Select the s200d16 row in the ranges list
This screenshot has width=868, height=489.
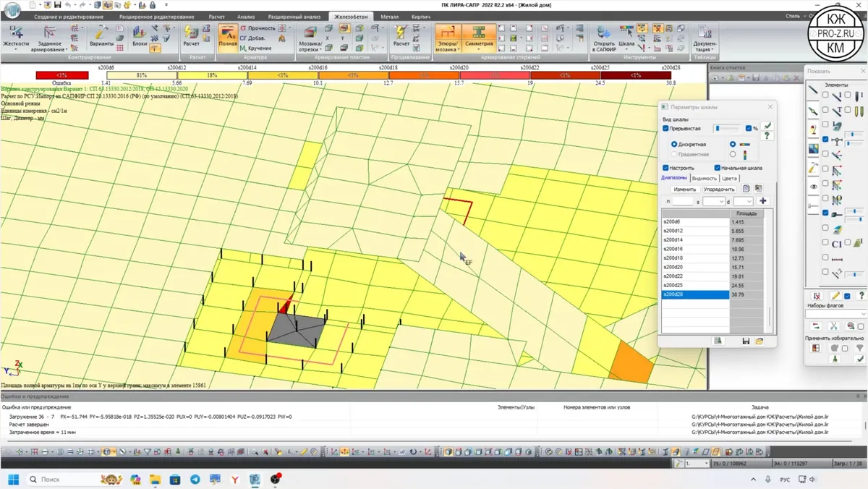pyautogui.click(x=695, y=249)
